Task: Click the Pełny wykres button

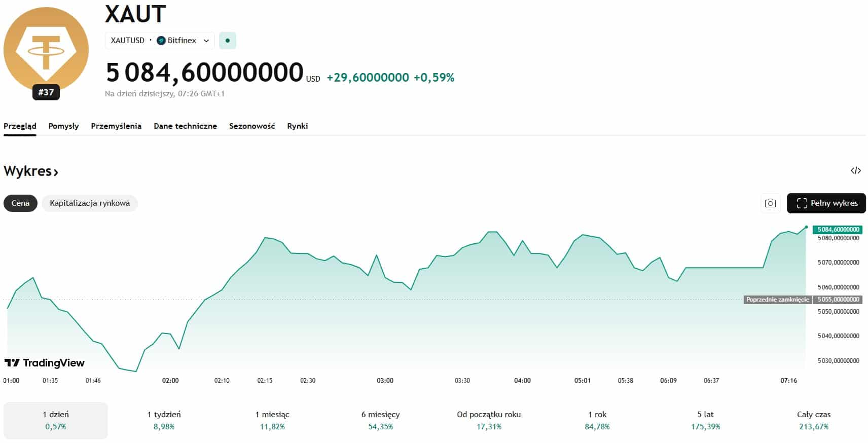Action: click(x=826, y=203)
